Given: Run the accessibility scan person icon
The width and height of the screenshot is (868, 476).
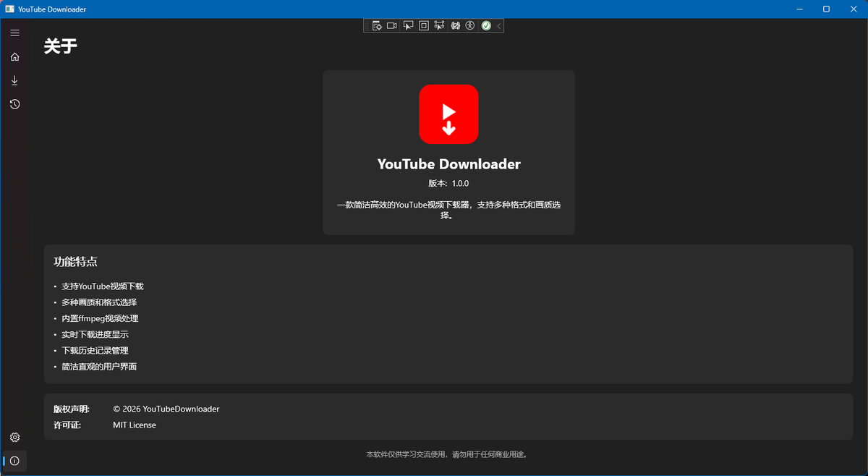Looking at the screenshot, I should (470, 25).
